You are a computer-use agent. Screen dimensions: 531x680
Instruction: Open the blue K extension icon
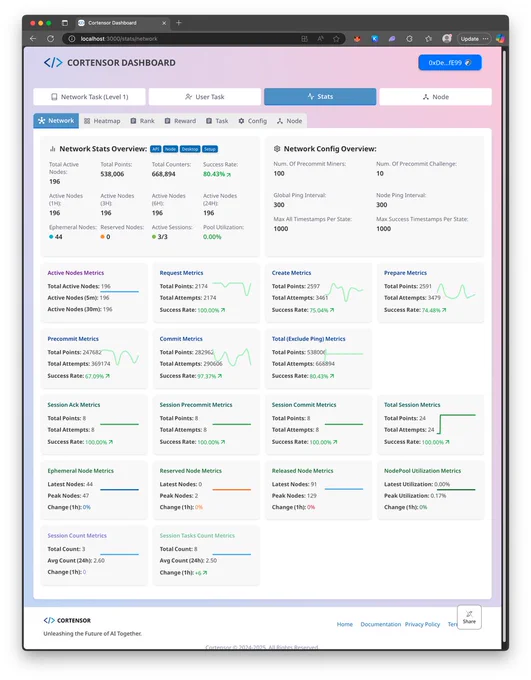pos(375,39)
